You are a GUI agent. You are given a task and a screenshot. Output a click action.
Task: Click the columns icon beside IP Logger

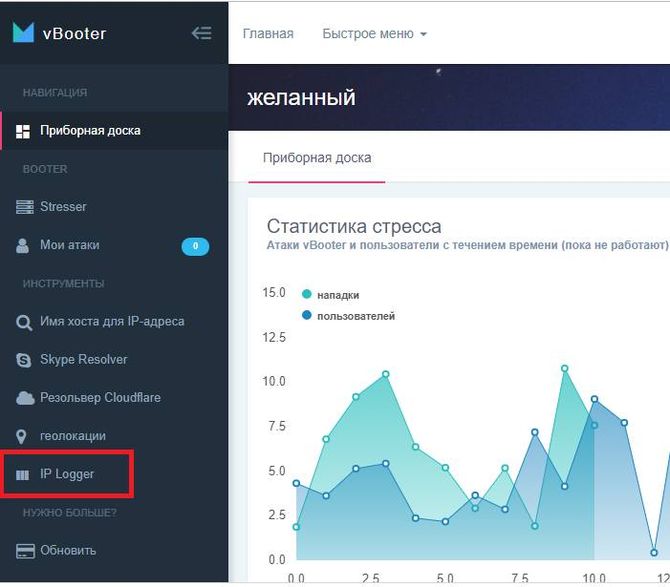click(x=22, y=475)
